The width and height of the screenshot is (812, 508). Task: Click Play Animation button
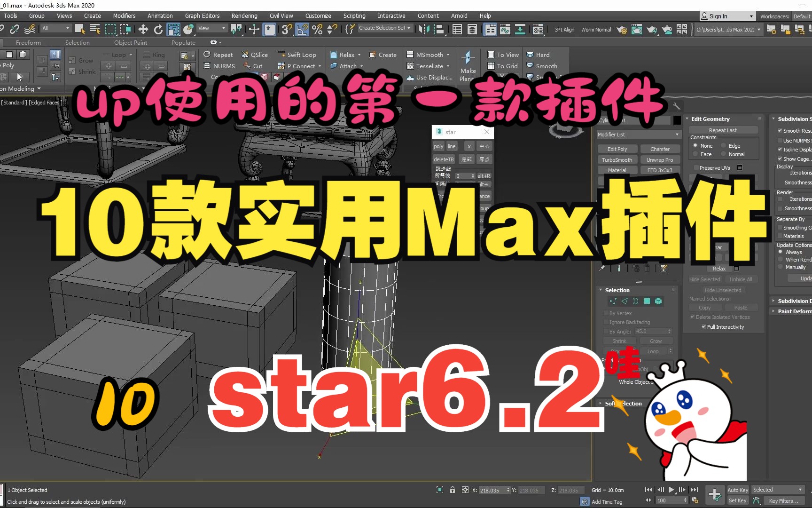[x=671, y=490]
